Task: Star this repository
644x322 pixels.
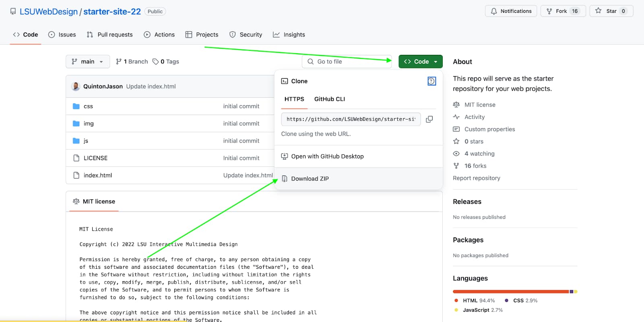Action: [x=611, y=11]
